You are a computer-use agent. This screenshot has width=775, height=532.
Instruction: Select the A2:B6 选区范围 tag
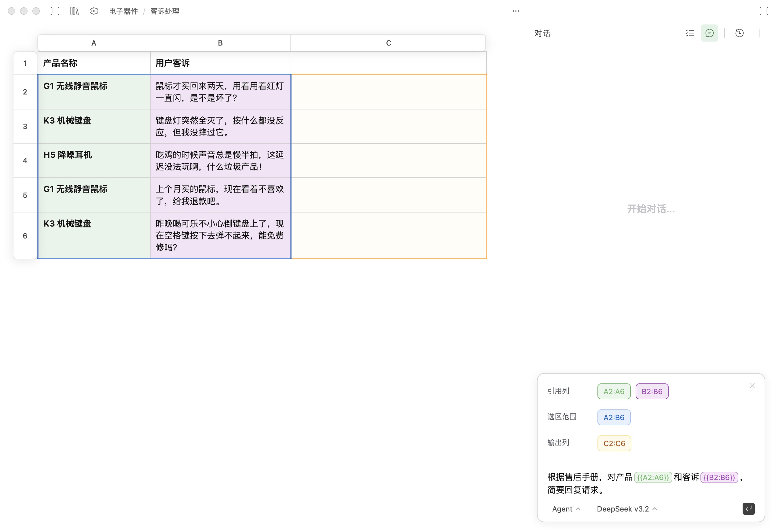(x=614, y=417)
